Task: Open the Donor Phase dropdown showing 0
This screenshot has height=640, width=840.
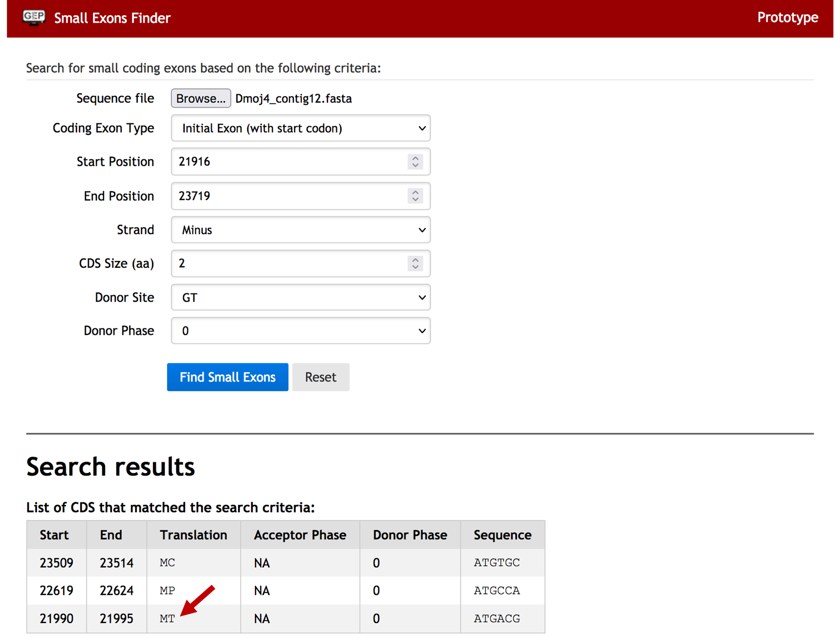Action: click(301, 331)
